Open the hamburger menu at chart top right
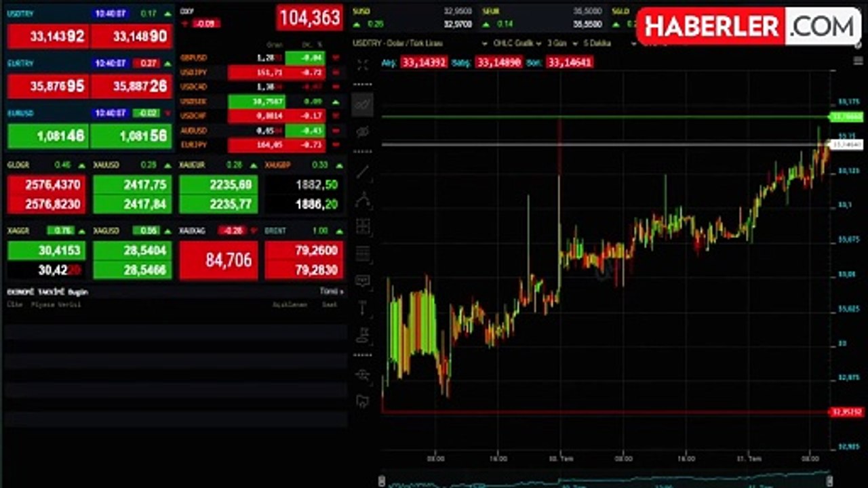This screenshot has width=868, height=488. point(858,61)
